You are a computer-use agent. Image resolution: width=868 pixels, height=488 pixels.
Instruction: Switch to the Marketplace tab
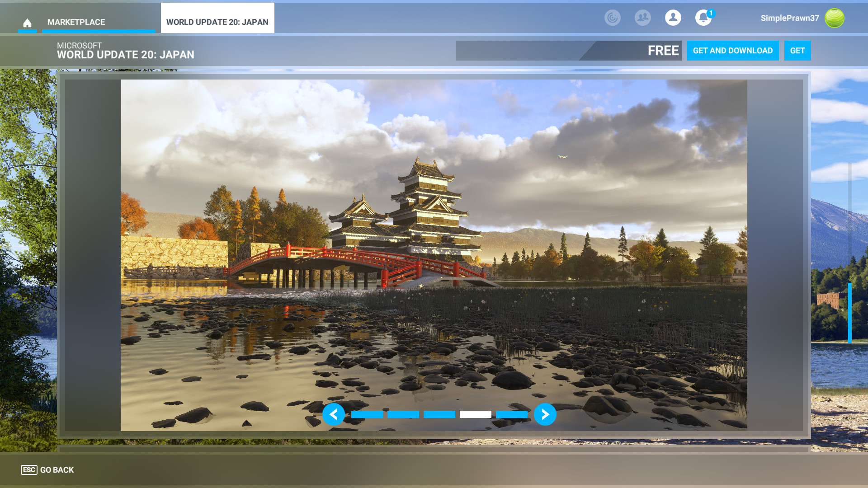point(76,22)
